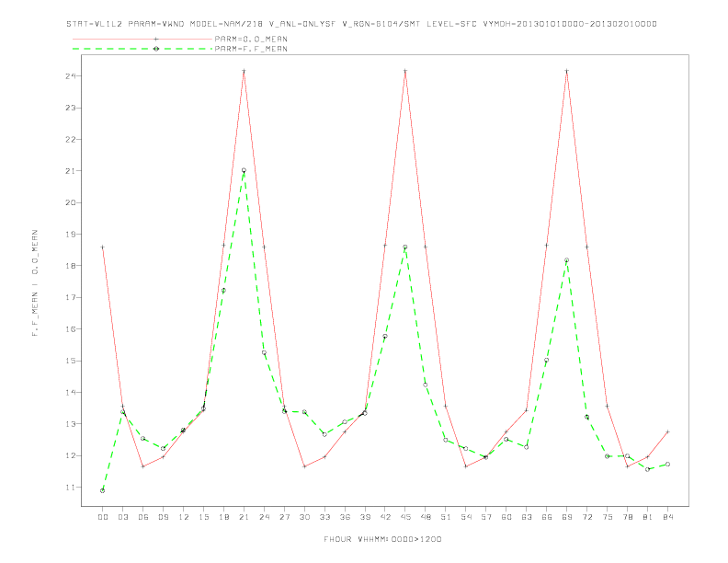Click x-axis tick label 60
728x563 pixels.
(506, 517)
